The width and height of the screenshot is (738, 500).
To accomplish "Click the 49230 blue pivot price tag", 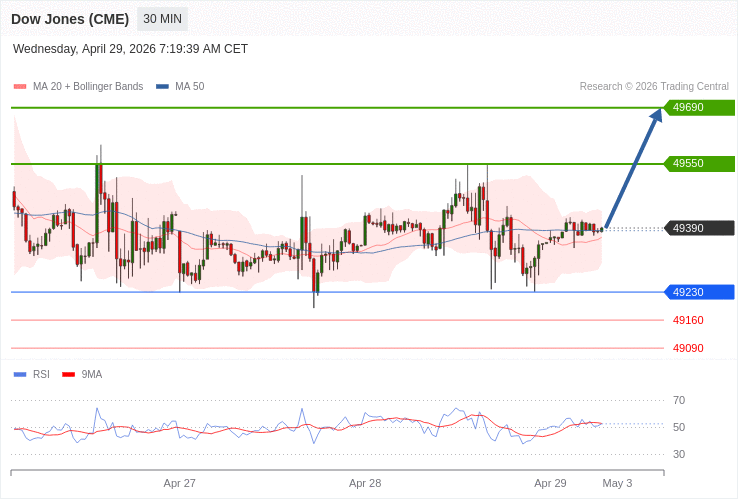I will tap(699, 292).
